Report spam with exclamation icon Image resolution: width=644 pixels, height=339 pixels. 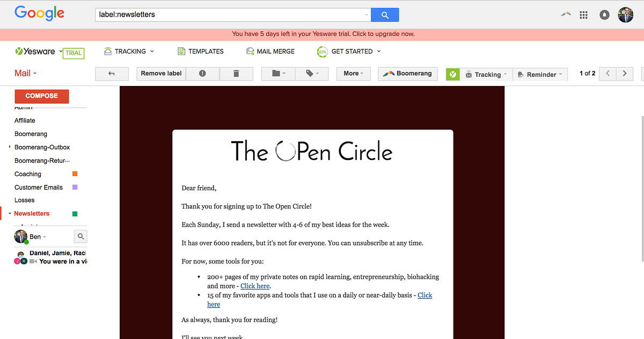[x=202, y=74]
